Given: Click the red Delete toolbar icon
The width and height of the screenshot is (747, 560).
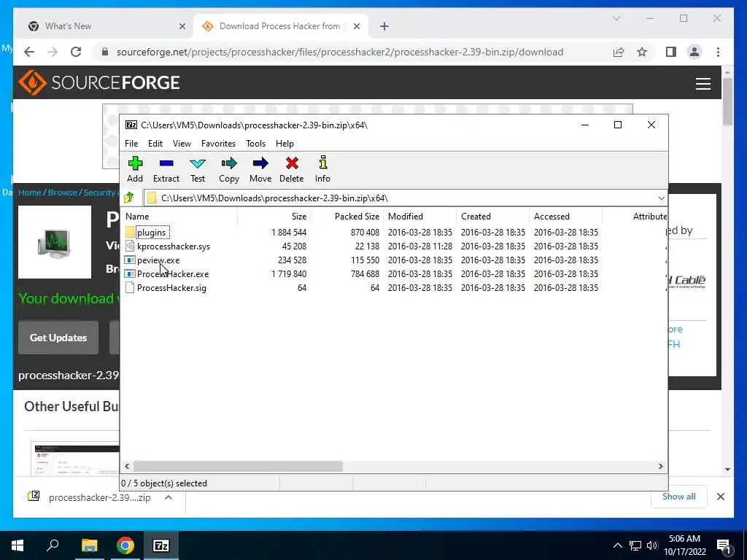Looking at the screenshot, I should pos(292,169).
